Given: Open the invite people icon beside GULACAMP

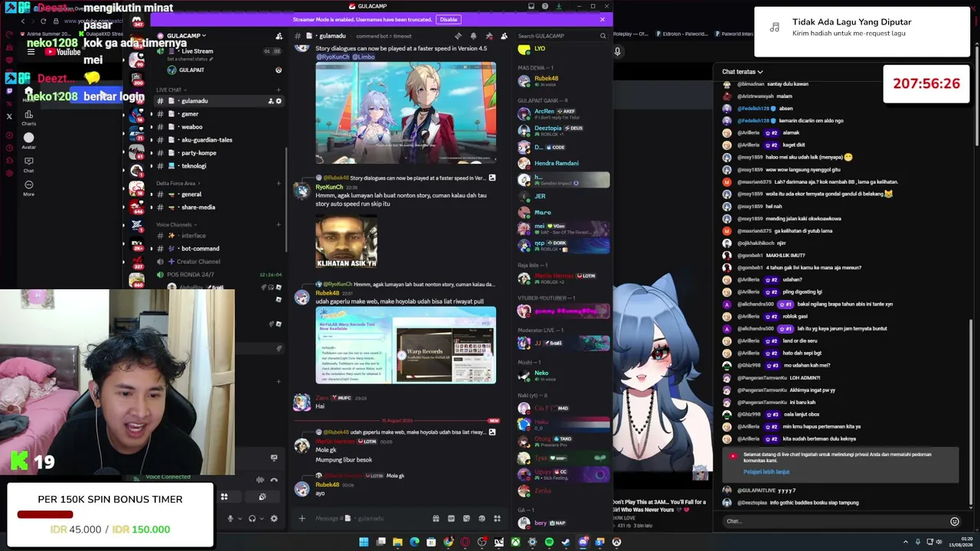Looking at the screenshot, I should pyautogui.click(x=279, y=36).
